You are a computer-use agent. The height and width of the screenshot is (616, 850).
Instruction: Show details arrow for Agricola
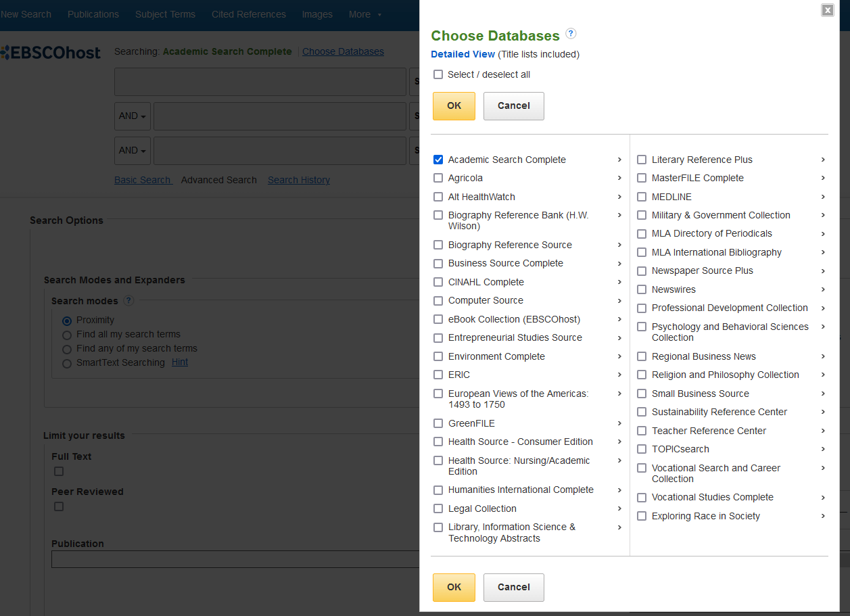click(619, 178)
